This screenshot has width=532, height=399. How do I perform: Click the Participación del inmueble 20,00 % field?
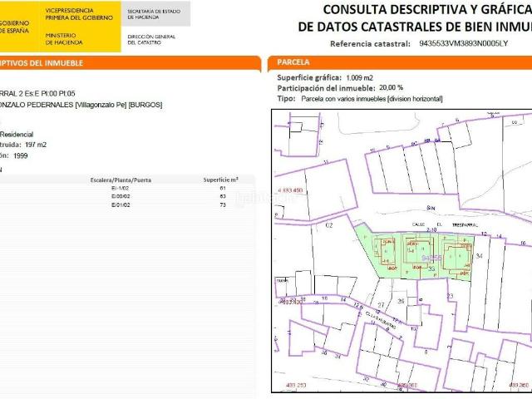tap(339, 87)
